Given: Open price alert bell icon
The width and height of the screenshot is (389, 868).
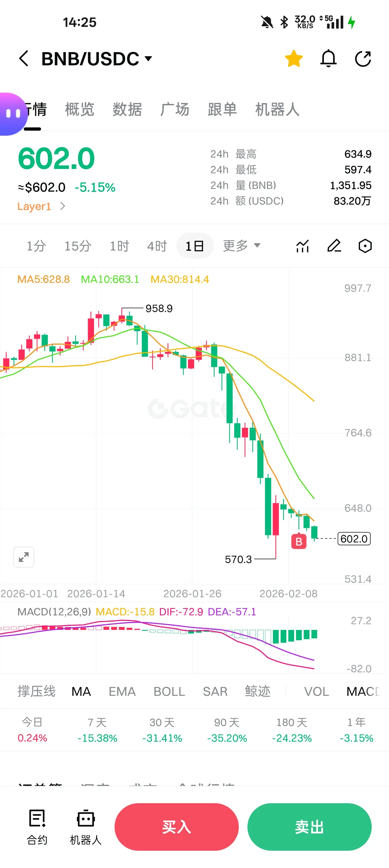Looking at the screenshot, I should point(328,59).
